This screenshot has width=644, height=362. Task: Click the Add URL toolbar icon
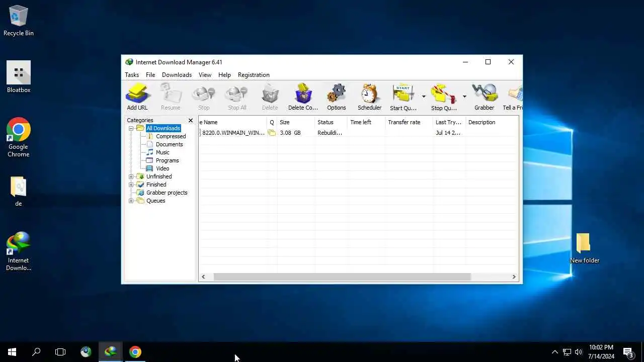click(137, 97)
